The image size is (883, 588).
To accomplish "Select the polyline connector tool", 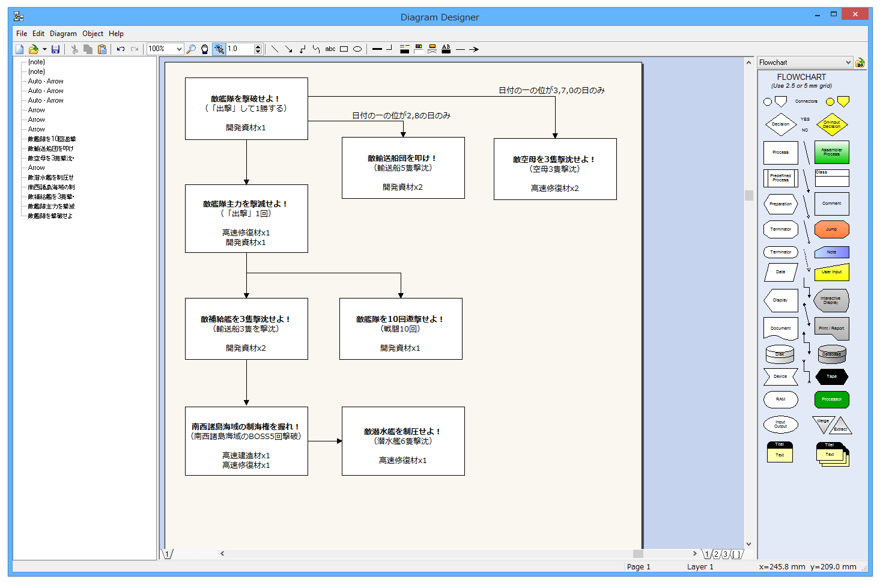I will point(303,49).
